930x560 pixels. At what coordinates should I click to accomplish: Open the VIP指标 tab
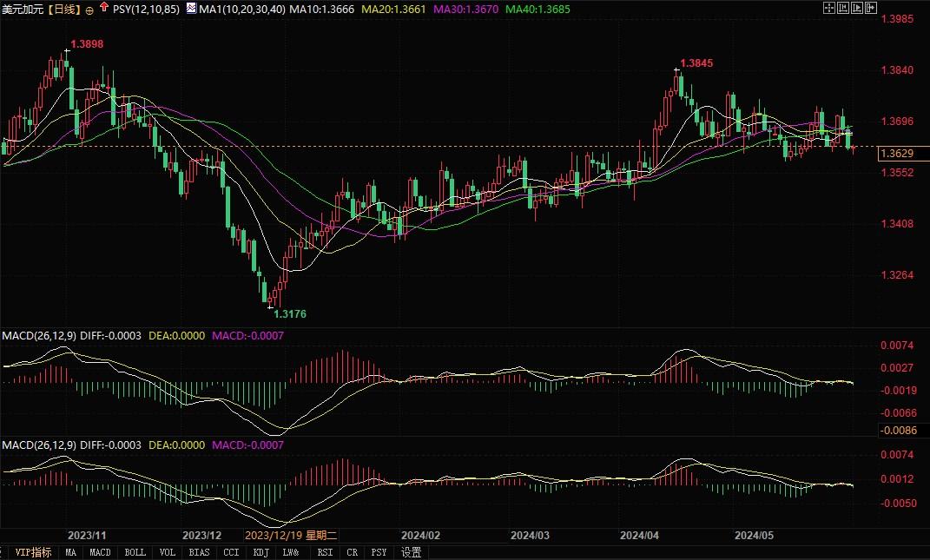[33, 552]
